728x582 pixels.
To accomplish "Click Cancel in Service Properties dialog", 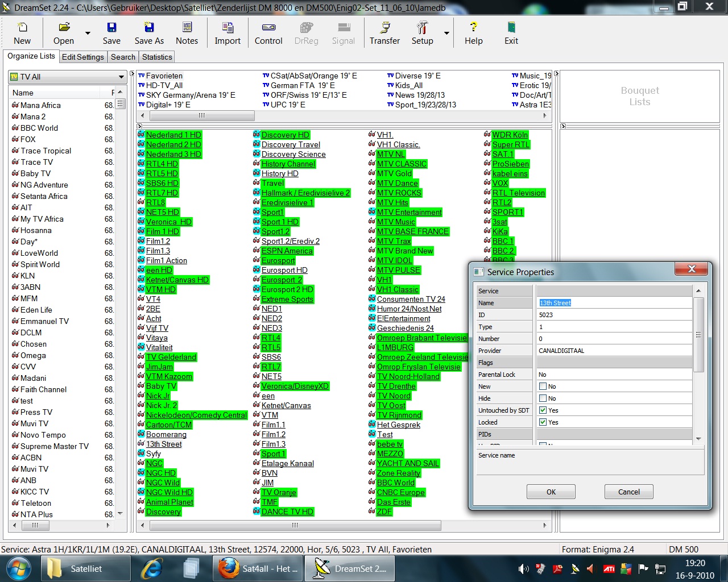I will (x=629, y=492).
